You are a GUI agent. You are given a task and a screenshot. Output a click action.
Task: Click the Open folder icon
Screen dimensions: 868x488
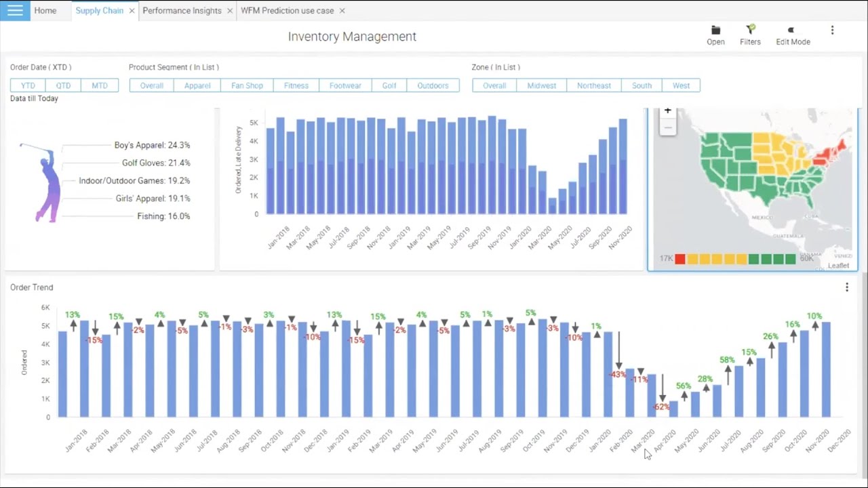(x=715, y=30)
